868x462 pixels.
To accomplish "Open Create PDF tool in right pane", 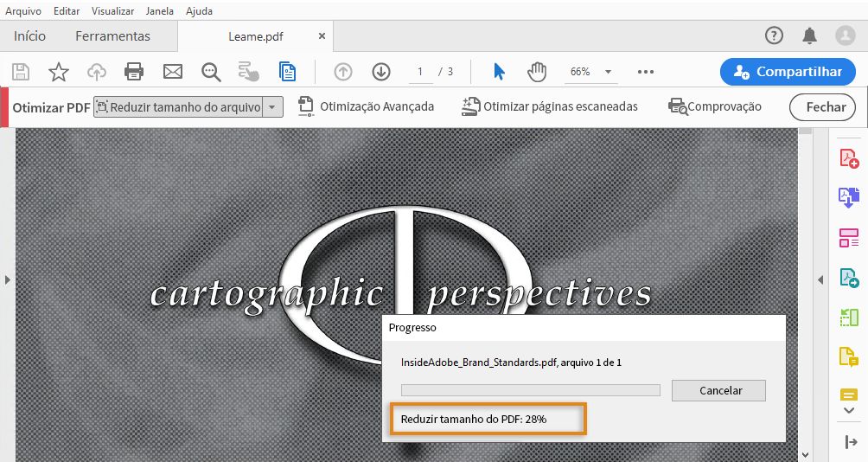I will click(849, 158).
